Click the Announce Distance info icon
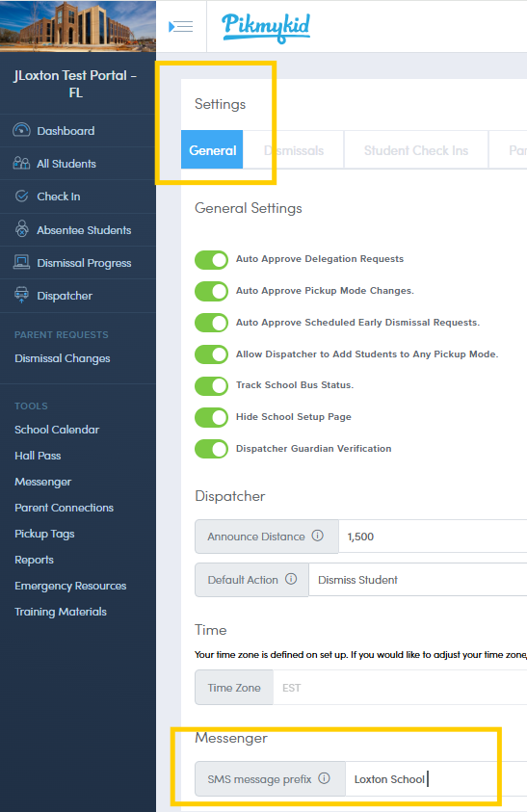Image resolution: width=527 pixels, height=812 pixels. tap(318, 536)
